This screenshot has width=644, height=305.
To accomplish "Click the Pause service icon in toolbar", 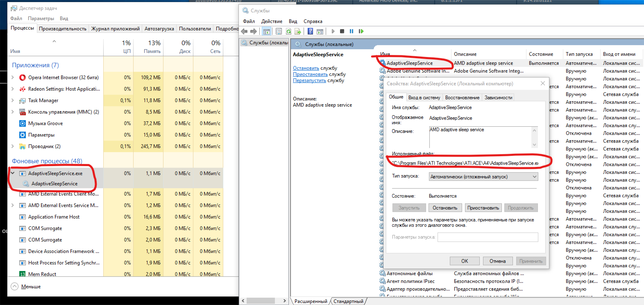I will 351,31.
